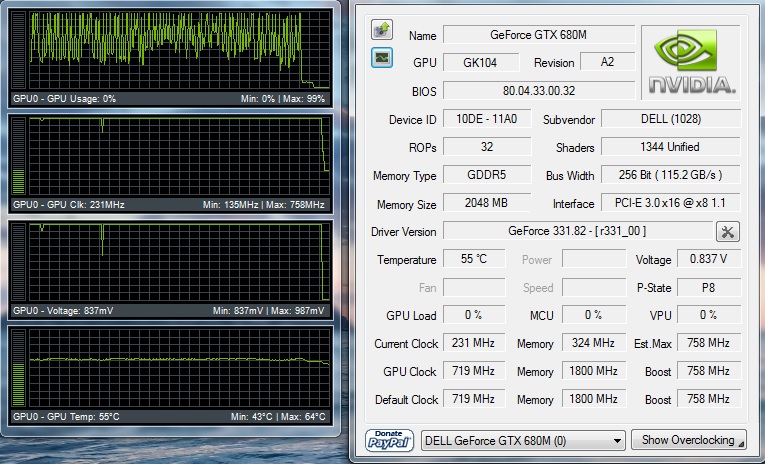Click the ROPs value 32
The image size is (765, 464).
point(486,147)
